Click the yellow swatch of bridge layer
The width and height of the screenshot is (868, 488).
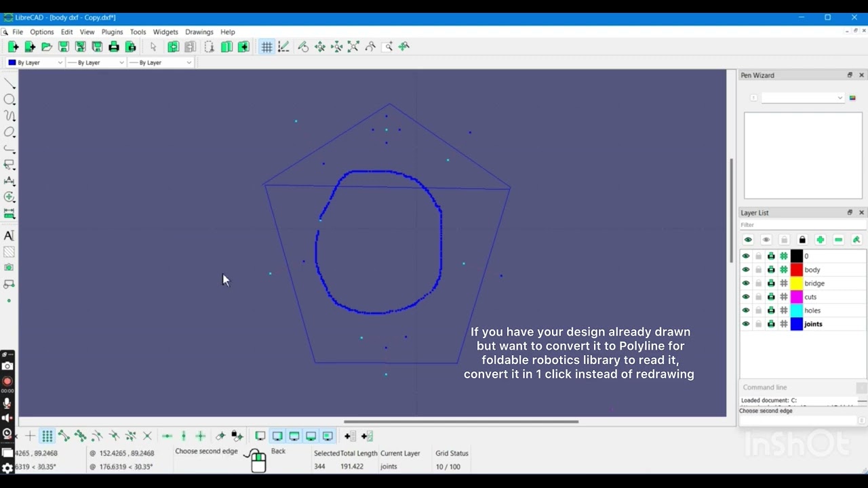[797, 283]
